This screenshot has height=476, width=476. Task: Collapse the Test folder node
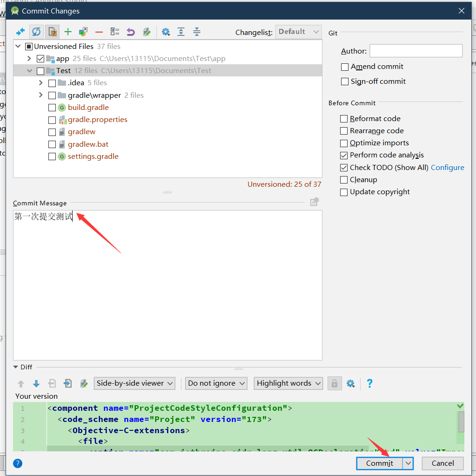29,70
